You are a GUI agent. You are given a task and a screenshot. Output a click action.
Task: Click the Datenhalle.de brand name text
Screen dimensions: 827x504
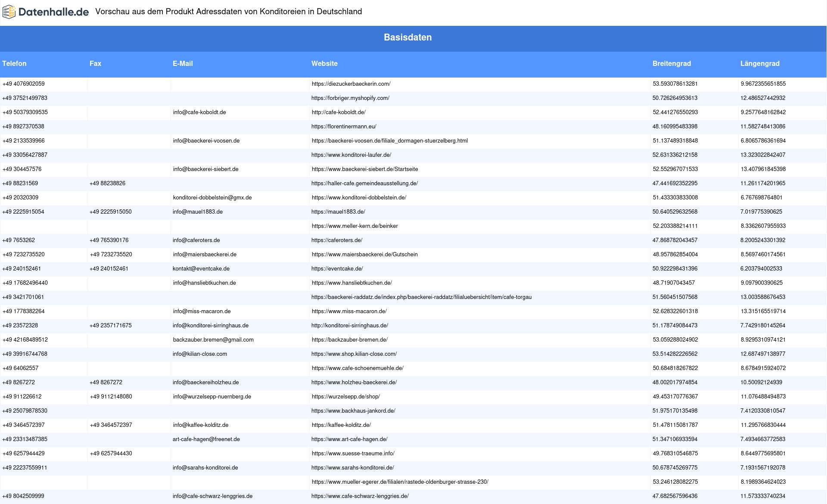pyautogui.click(x=54, y=12)
